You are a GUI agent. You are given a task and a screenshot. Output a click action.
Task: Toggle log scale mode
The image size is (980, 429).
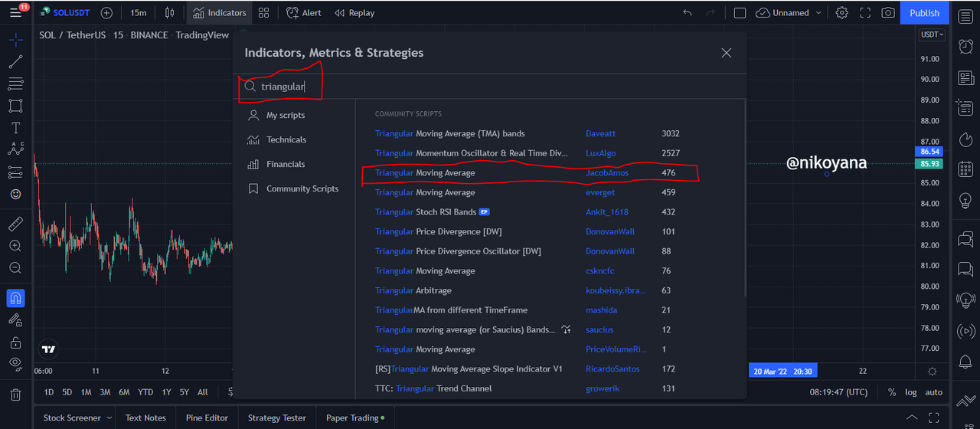coord(910,392)
